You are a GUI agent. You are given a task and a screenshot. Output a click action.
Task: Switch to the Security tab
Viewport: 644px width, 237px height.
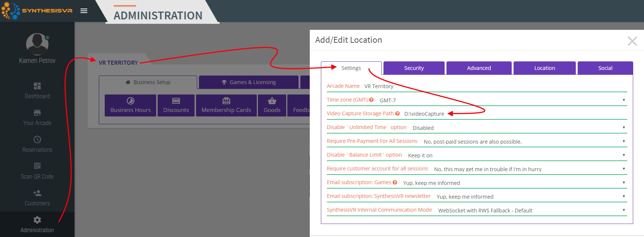coord(414,68)
